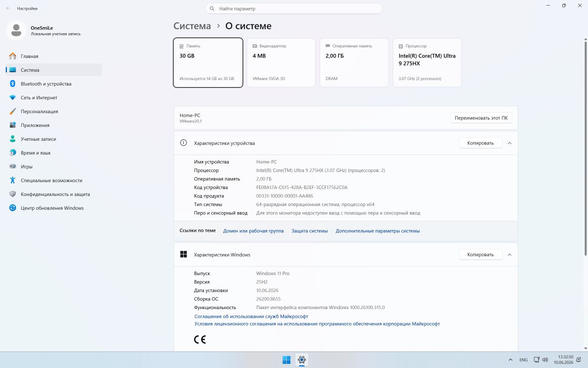
Task: Open the Домен или рабочая группа link
Action: click(254, 231)
